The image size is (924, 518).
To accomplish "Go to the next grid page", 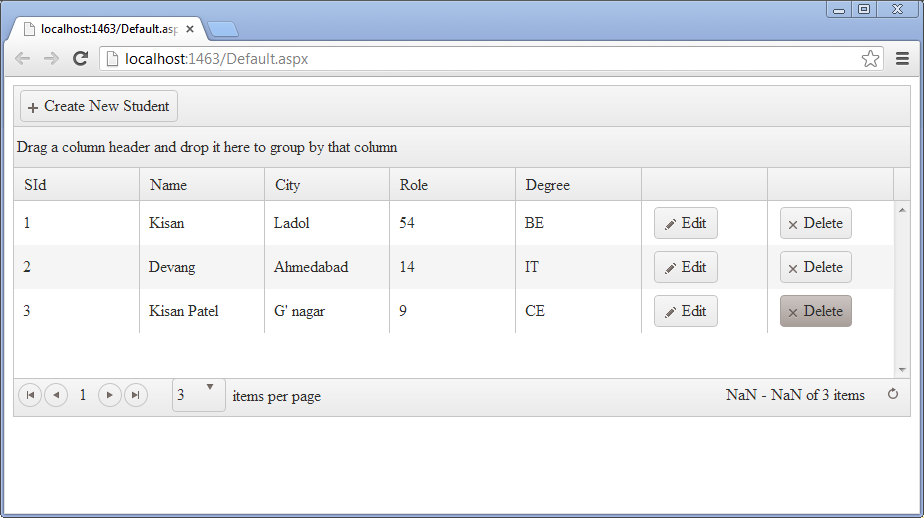I will [x=110, y=395].
